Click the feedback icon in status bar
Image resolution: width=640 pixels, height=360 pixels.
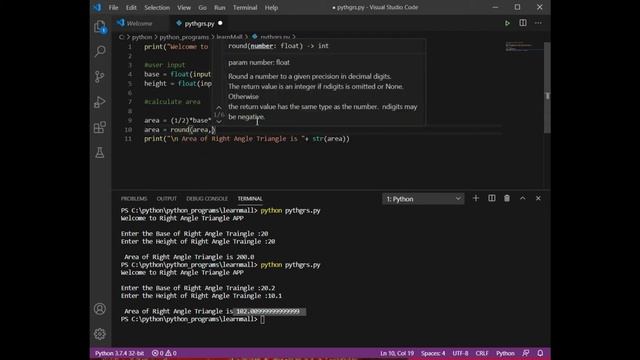pos(526,353)
